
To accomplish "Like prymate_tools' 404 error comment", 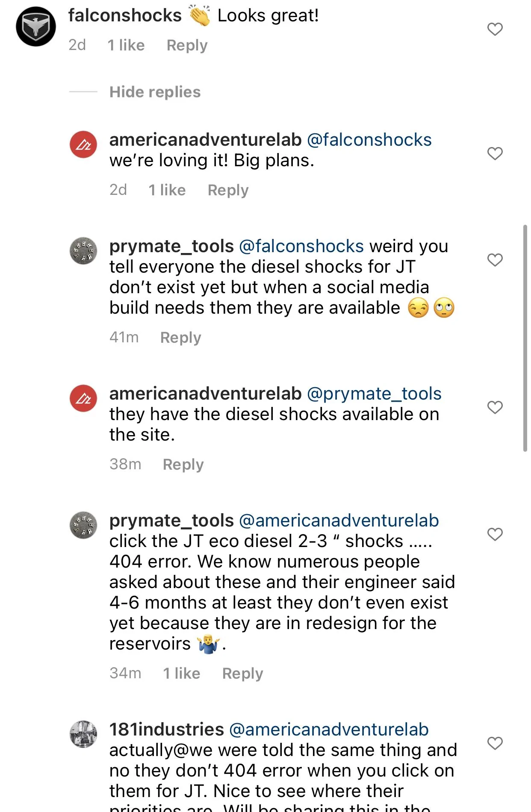I will pos(495,534).
